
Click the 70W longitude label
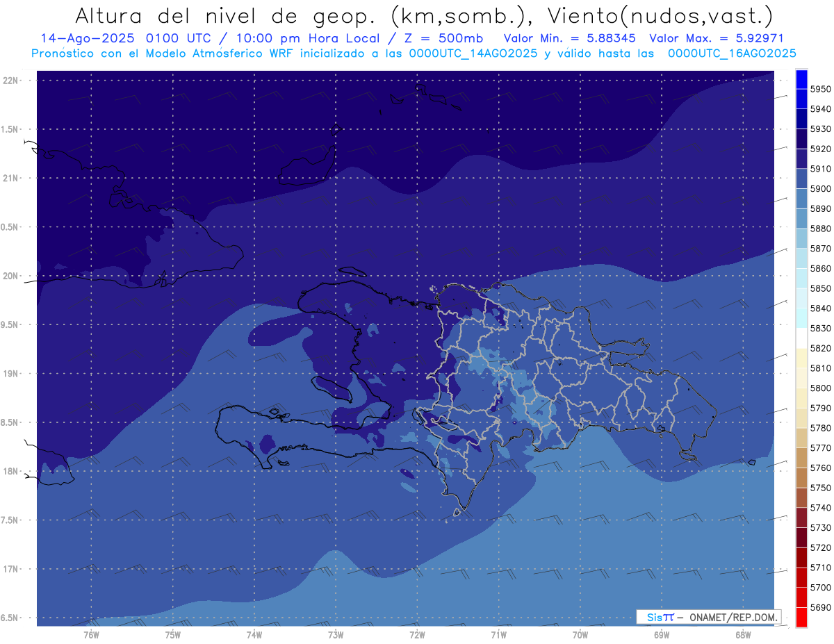580,634
